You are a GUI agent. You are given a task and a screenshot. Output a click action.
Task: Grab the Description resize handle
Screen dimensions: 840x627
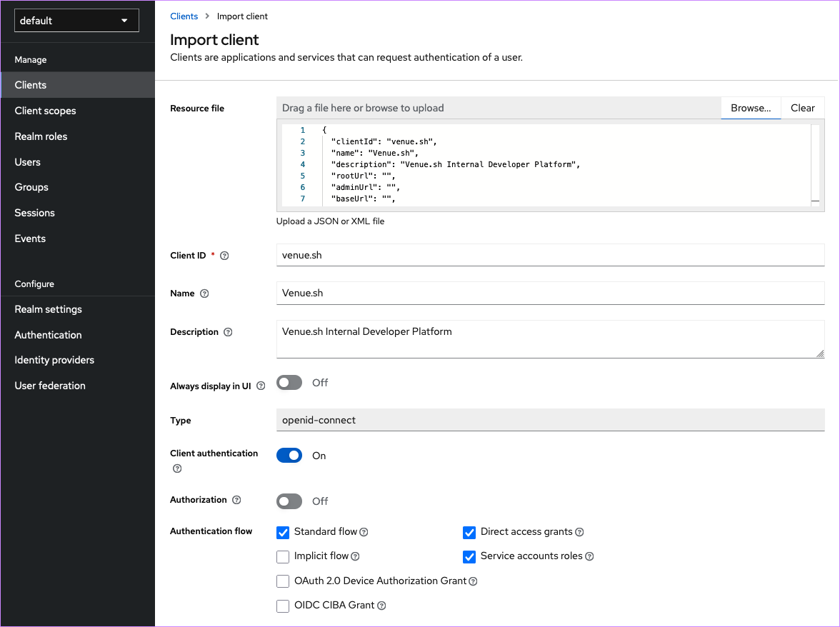pyautogui.click(x=820, y=353)
